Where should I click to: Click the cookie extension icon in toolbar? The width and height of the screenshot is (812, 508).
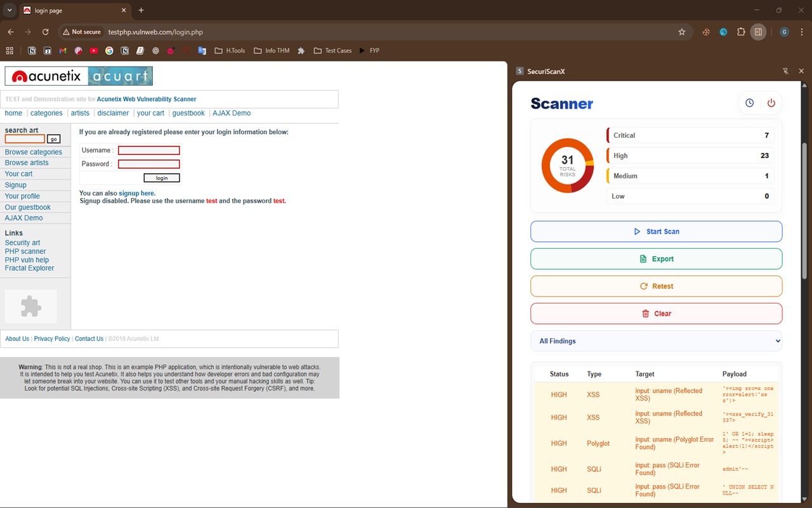coord(706,32)
